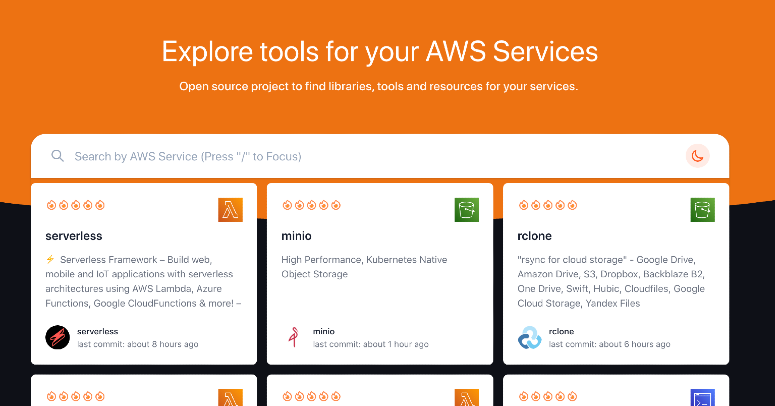
Task: Click the serverless author avatar
Action: point(57,338)
